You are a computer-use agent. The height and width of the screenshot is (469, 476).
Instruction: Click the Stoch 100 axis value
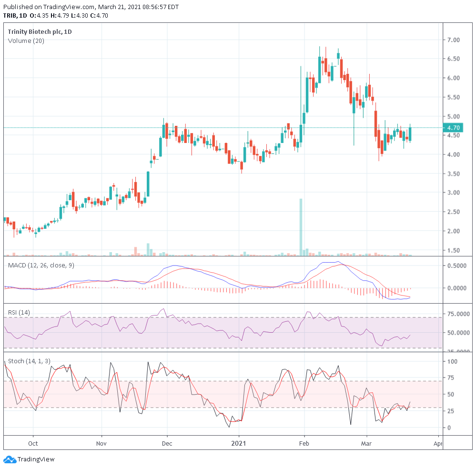point(452,361)
